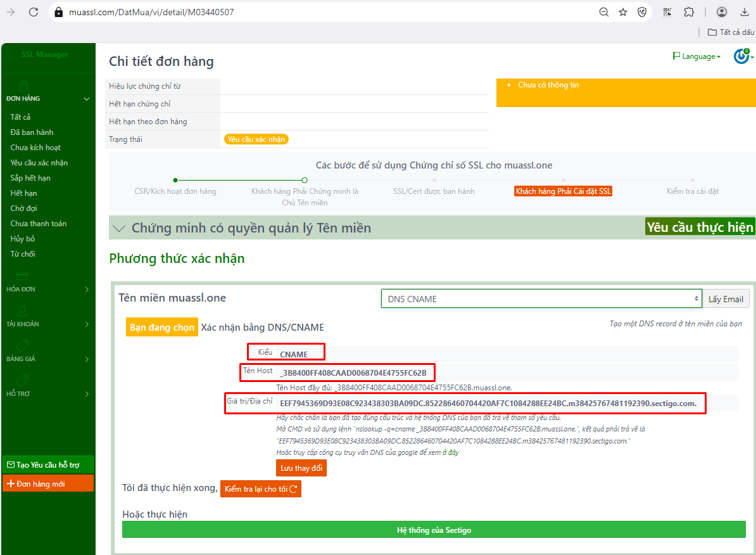Screen dimensions: 756x555
Task: Click the SSL Manager logo in sidebar
Action: [x=38, y=54]
